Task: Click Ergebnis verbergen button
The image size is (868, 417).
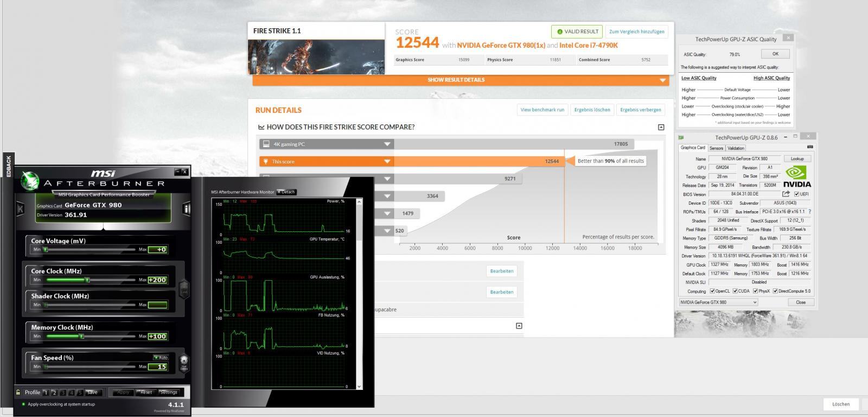Action: pyautogui.click(x=640, y=110)
